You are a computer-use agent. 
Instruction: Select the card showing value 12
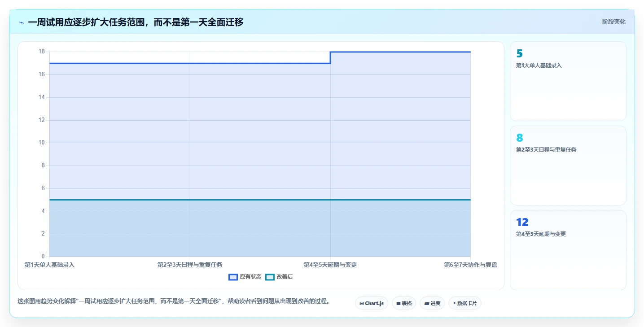click(x=568, y=250)
